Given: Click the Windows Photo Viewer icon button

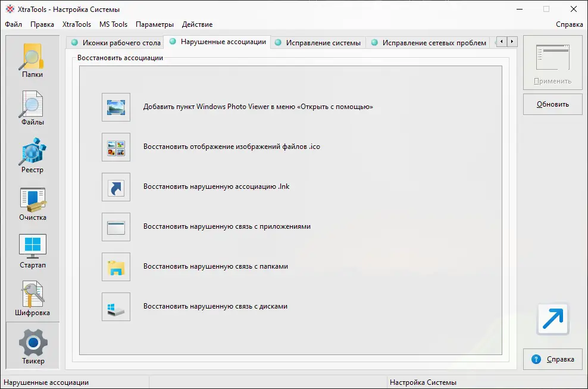Looking at the screenshot, I should (x=116, y=107).
